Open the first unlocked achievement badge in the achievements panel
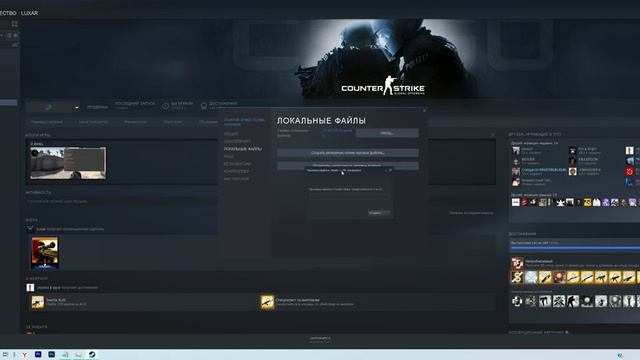This screenshot has width=640, height=360. tap(517, 278)
